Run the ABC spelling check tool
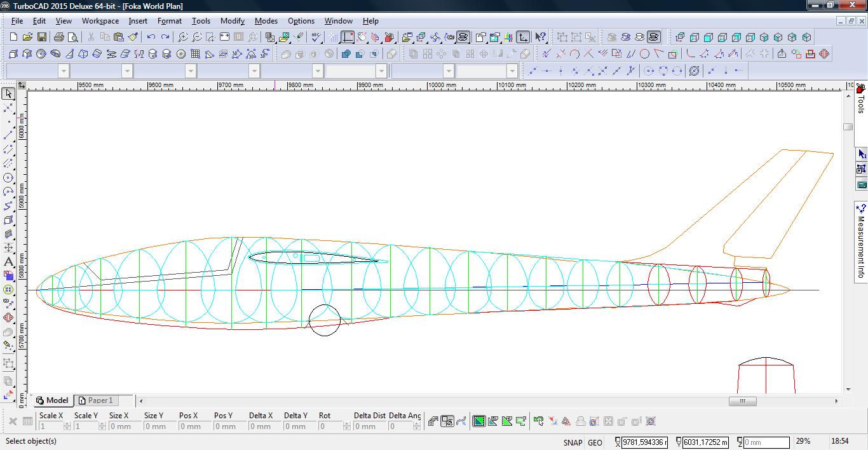Image resolution: width=868 pixels, height=450 pixels. tap(316, 37)
